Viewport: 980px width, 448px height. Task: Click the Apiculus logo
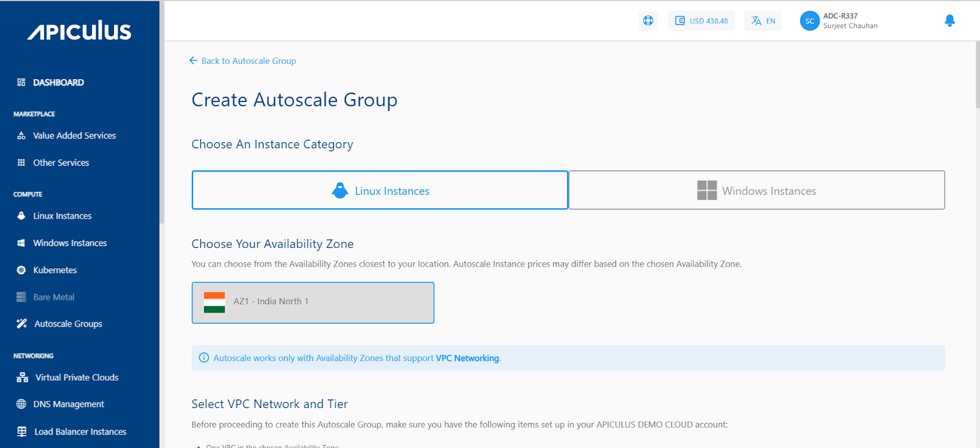pos(79,31)
